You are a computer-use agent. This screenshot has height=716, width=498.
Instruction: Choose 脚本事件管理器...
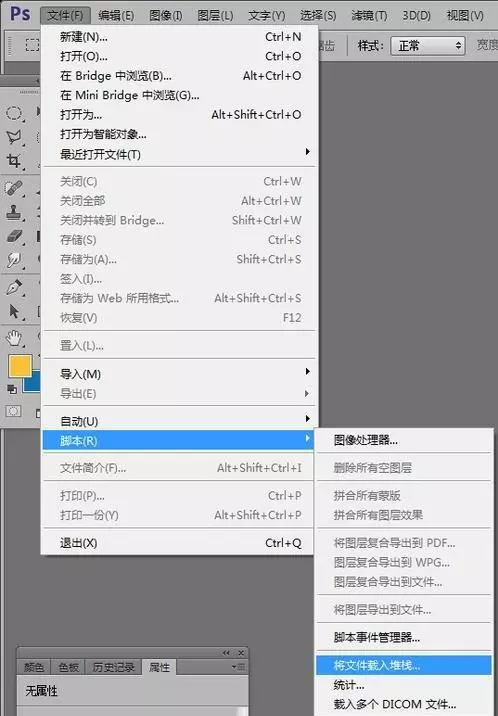(404, 637)
